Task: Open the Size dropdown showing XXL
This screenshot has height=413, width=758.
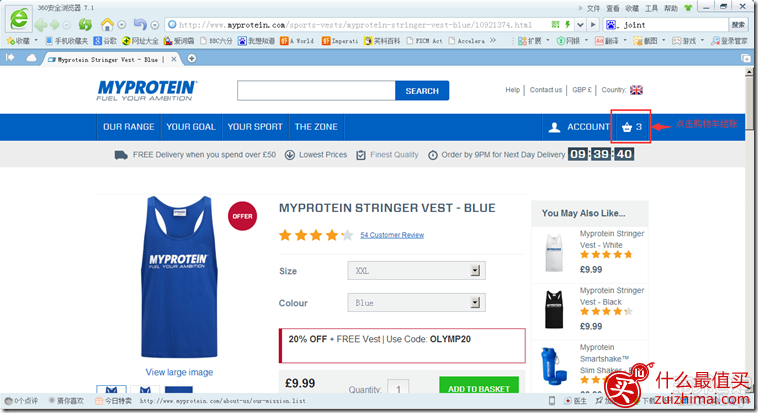Action: point(416,271)
